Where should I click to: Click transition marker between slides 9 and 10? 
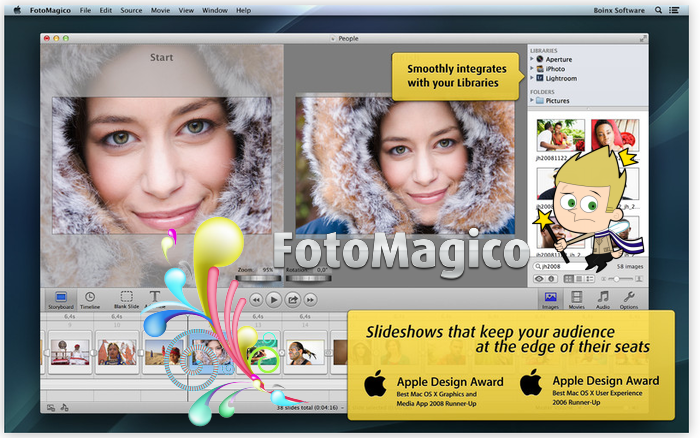(94, 352)
